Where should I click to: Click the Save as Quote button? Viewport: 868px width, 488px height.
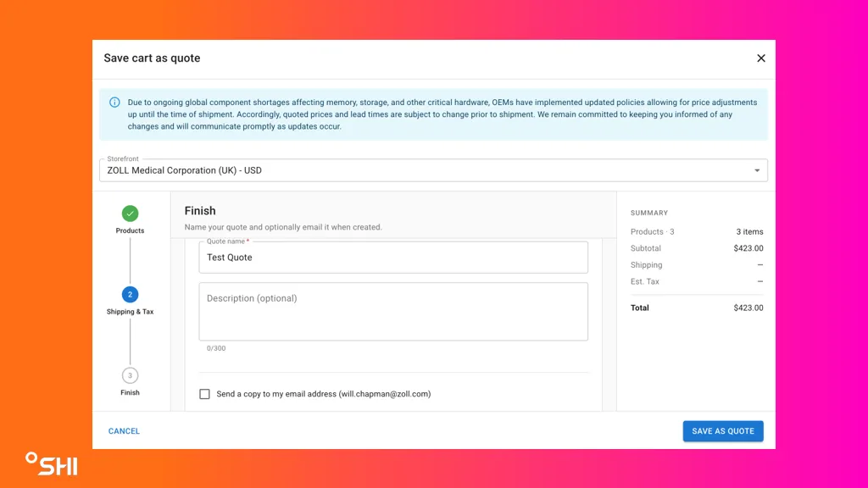723,431
